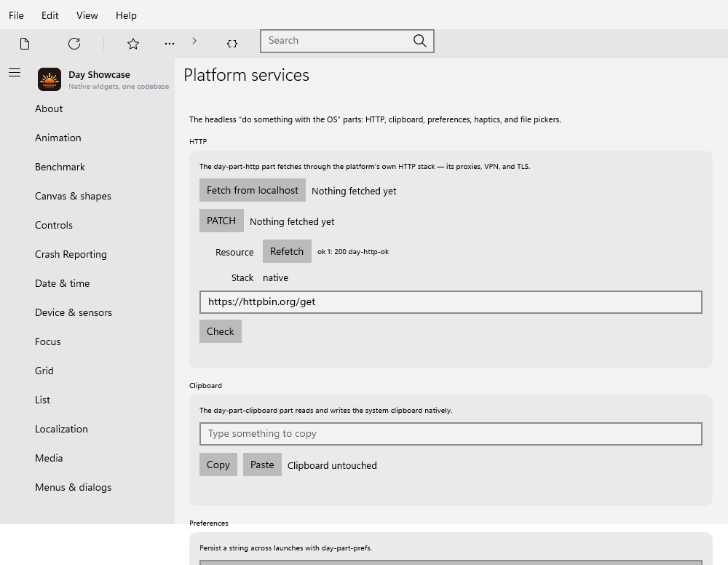
Task: Select List in the sidebar
Action: 42,400
